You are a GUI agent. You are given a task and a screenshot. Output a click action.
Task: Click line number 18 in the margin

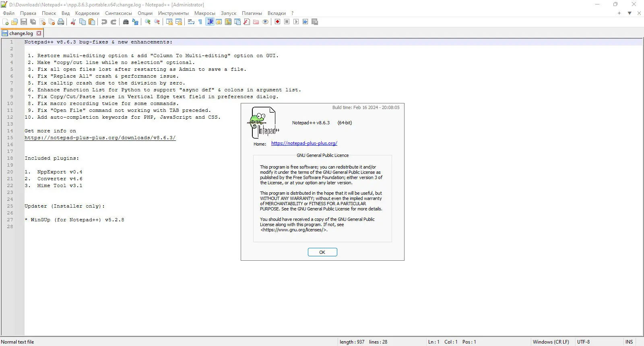10,158
